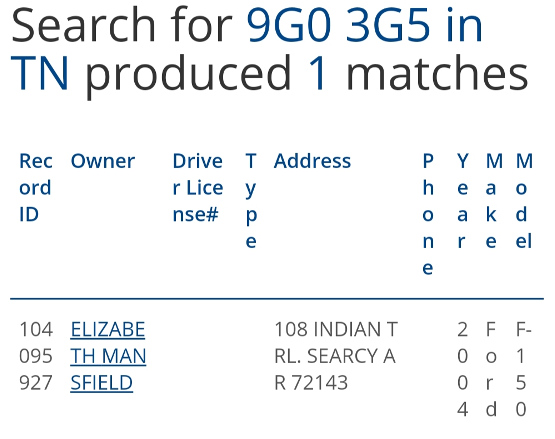Select the Search for heading text
The height and width of the screenshot is (439, 555).
(x=122, y=25)
